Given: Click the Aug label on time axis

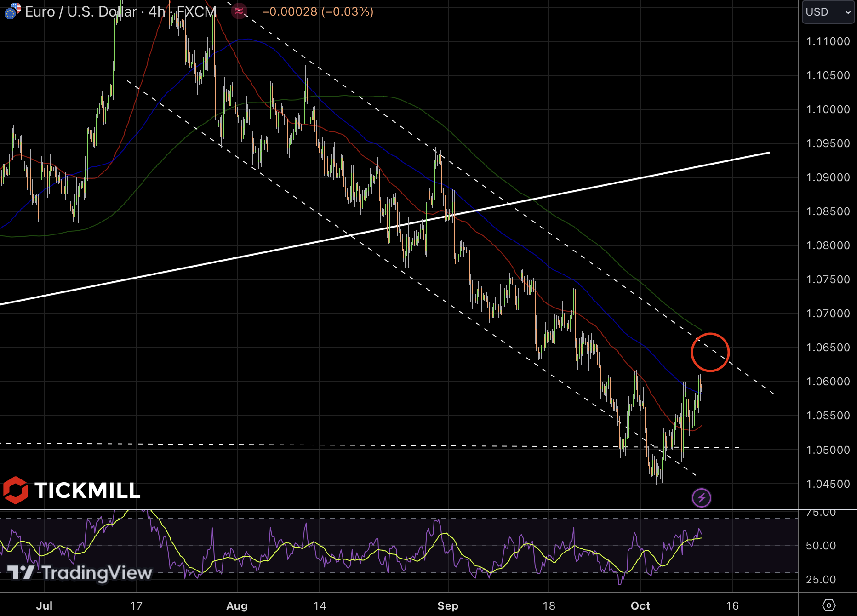Looking at the screenshot, I should pos(237,605).
